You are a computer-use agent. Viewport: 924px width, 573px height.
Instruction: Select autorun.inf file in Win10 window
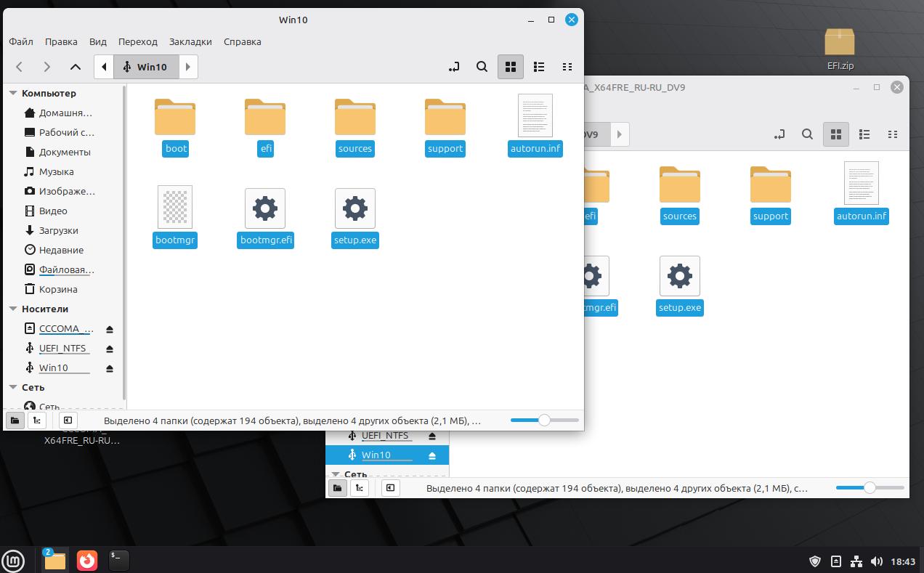[535, 126]
